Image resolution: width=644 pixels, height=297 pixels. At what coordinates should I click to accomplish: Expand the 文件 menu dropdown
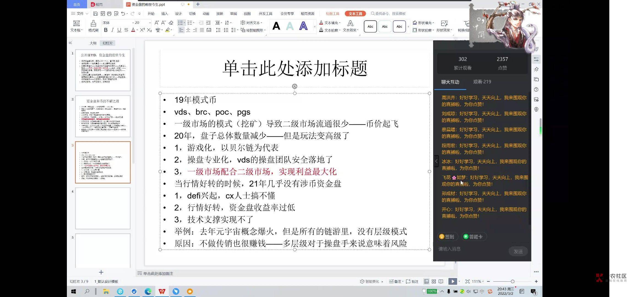pyautogui.click(x=87, y=13)
